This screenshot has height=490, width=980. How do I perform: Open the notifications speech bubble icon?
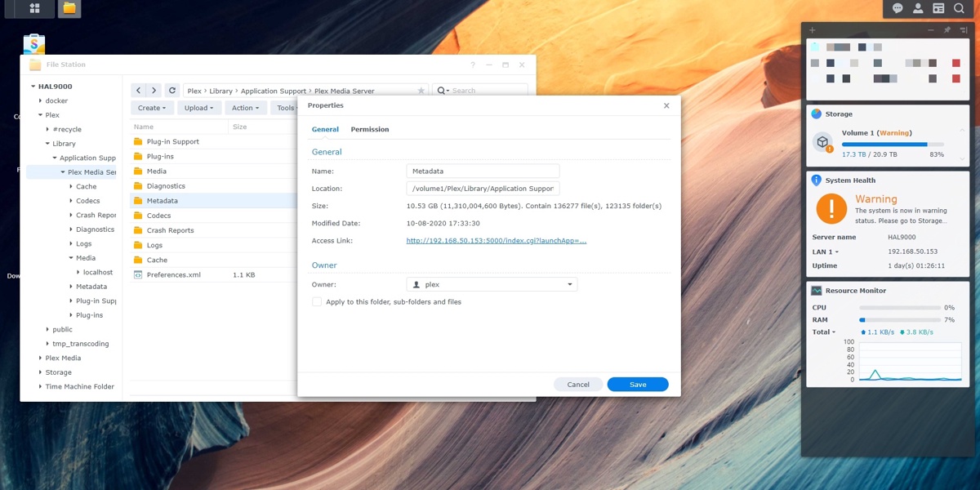pos(898,8)
